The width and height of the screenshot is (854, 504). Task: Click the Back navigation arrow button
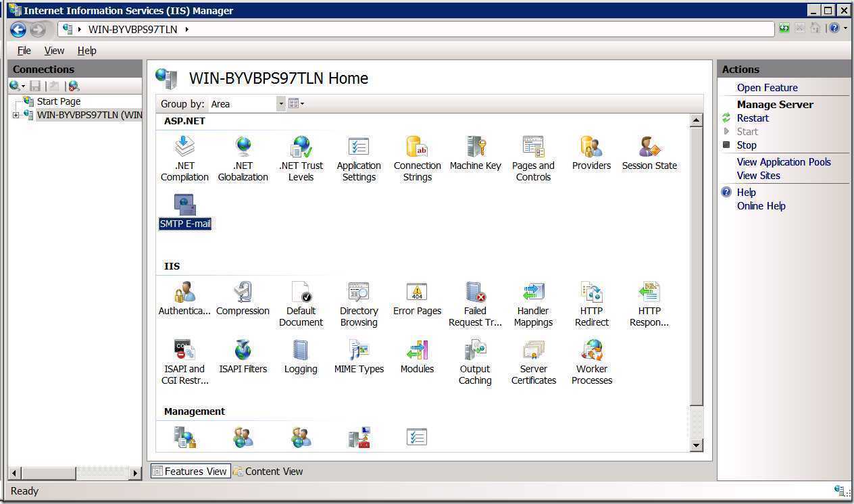pos(18,29)
